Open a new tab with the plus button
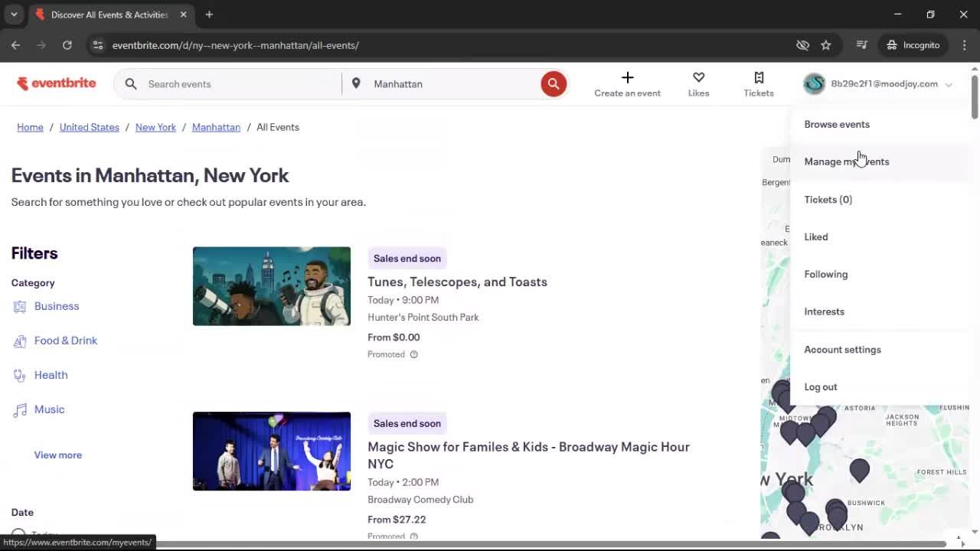The image size is (980, 551). tap(209, 15)
